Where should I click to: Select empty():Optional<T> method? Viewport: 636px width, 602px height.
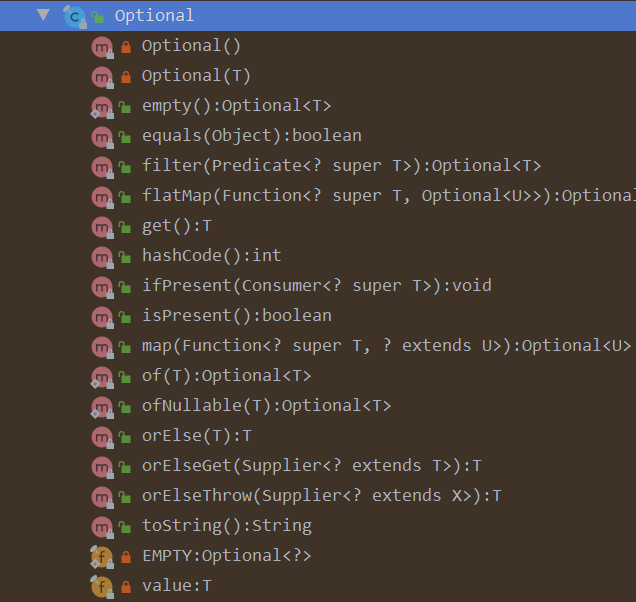point(236,106)
